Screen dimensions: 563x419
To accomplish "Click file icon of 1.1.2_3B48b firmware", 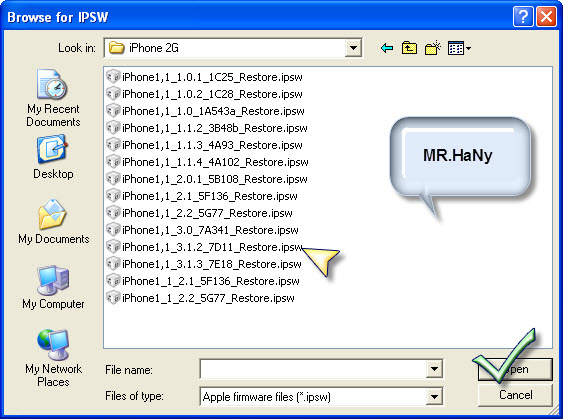I will (x=113, y=127).
